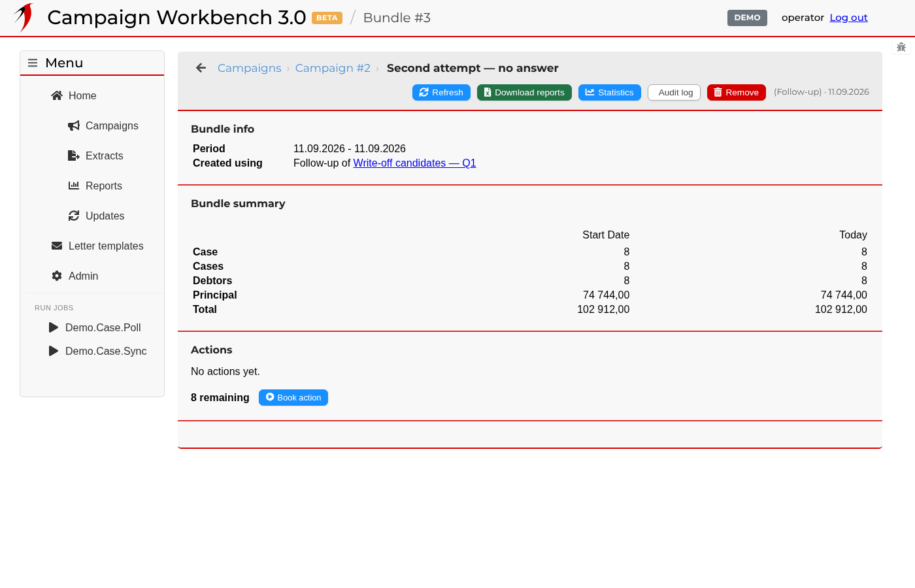Image resolution: width=915 pixels, height=588 pixels.
Task: Navigate to Campaign #2 breadcrumb
Action: tap(333, 68)
